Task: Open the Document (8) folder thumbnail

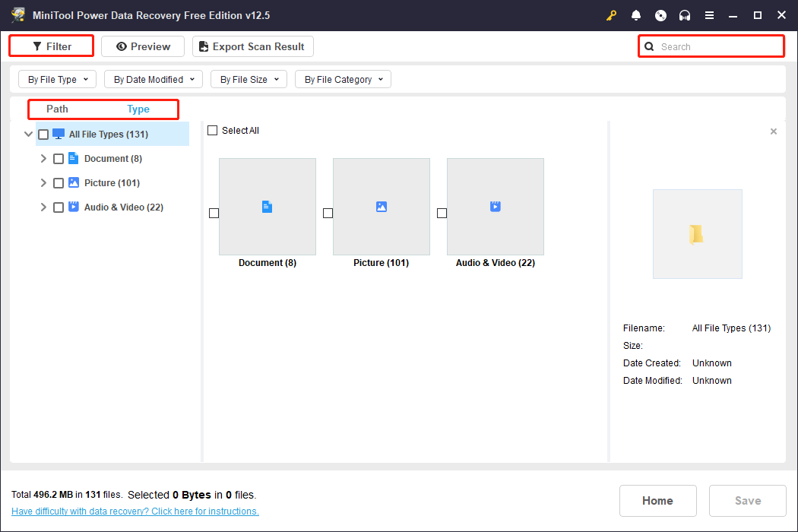Action: click(267, 206)
